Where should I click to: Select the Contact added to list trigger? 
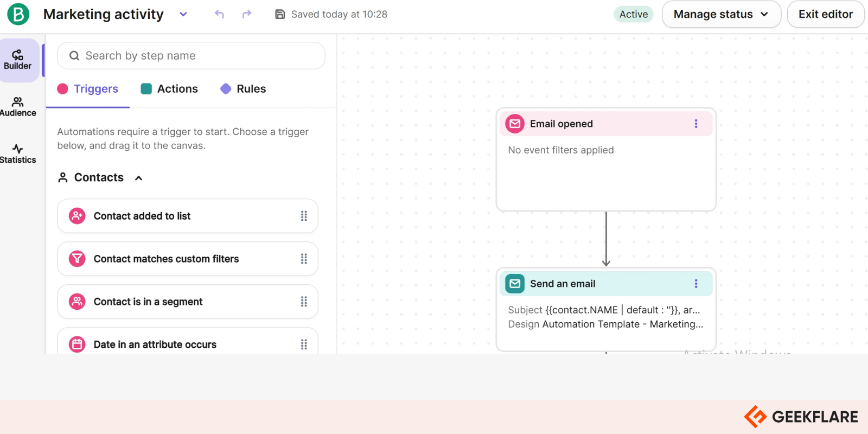(x=188, y=216)
